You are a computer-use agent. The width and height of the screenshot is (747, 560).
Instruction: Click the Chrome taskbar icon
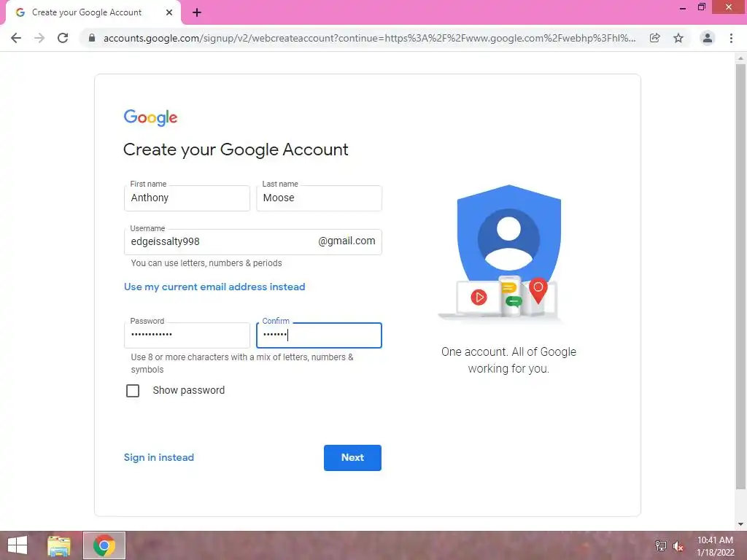coord(104,545)
